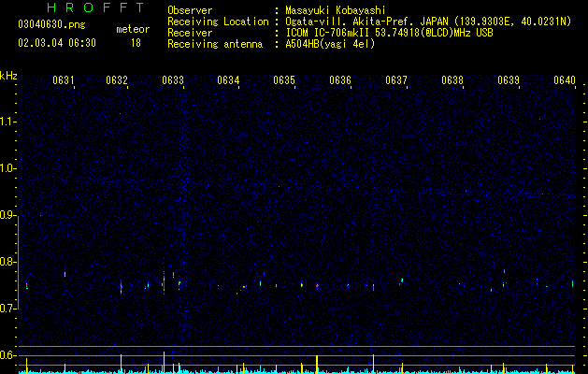Click the 0.7 frequency axis label
Image resolution: width=588 pixels, height=374 pixels.
point(8,309)
